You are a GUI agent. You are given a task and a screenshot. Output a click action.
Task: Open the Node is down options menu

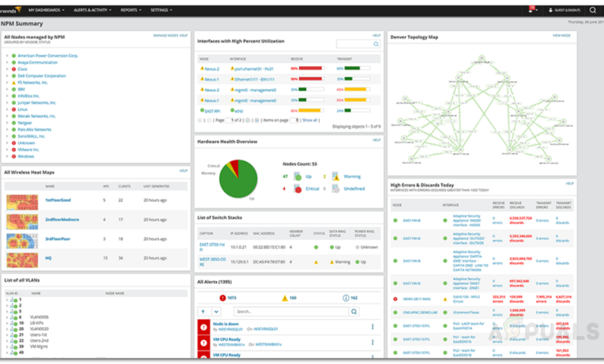click(x=372, y=327)
